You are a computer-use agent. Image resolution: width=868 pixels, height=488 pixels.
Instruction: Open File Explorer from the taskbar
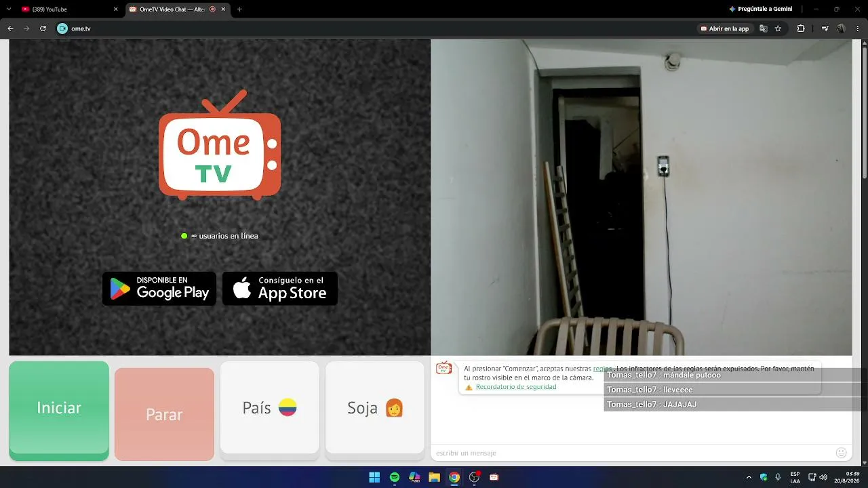tap(435, 477)
